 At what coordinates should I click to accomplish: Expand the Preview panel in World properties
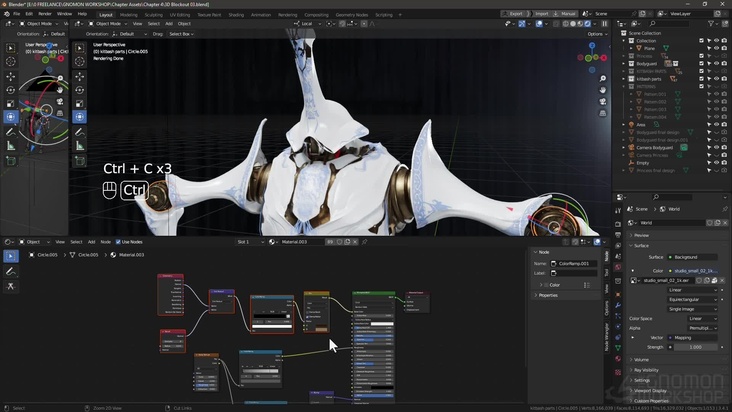(640, 235)
